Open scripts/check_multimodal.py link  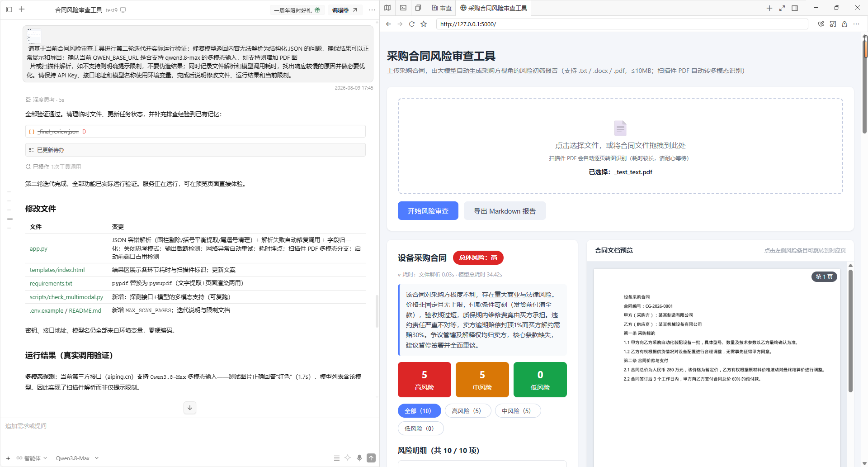[66, 297]
